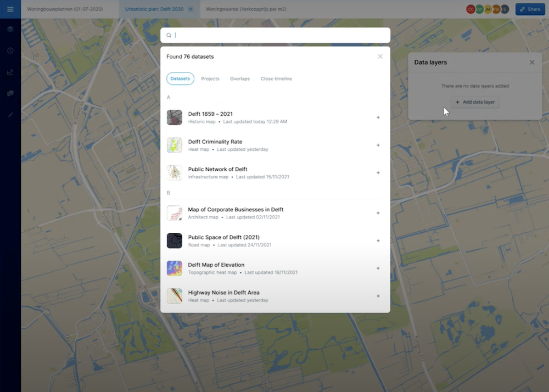Image resolution: width=549 pixels, height=392 pixels.
Task: Select the measure tool at the sidebar bottom
Action: coord(10,115)
